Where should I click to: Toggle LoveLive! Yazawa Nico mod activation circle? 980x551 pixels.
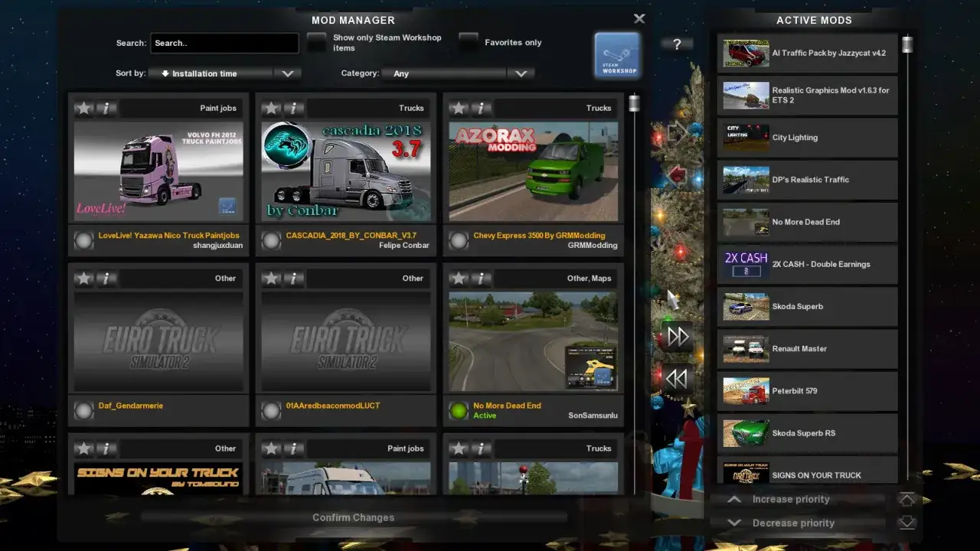click(83, 241)
